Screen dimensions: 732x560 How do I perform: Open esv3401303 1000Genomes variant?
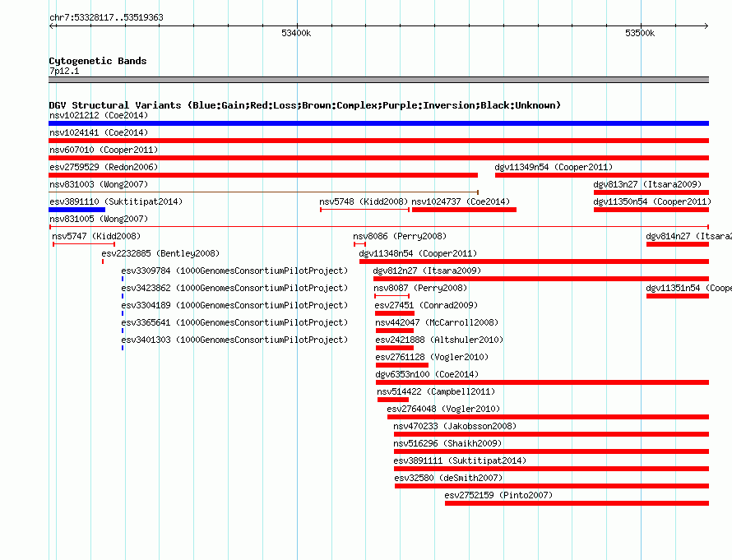click(235, 340)
